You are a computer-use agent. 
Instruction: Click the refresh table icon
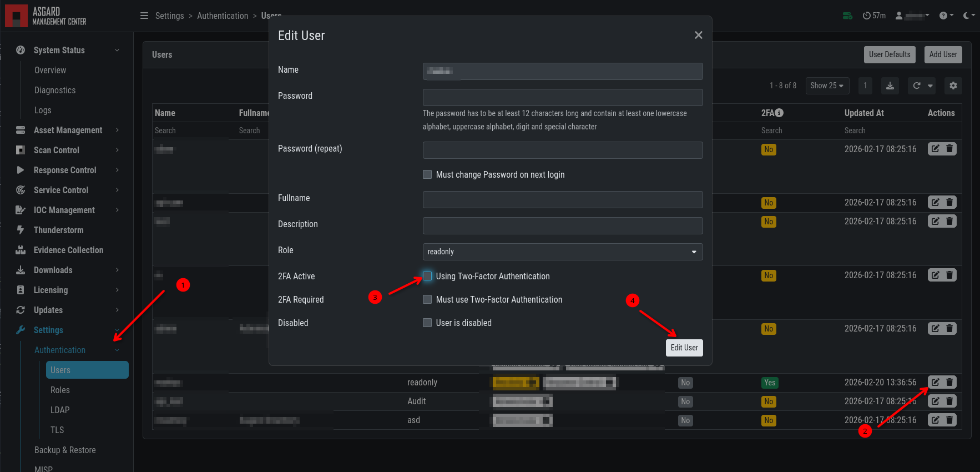click(917, 86)
